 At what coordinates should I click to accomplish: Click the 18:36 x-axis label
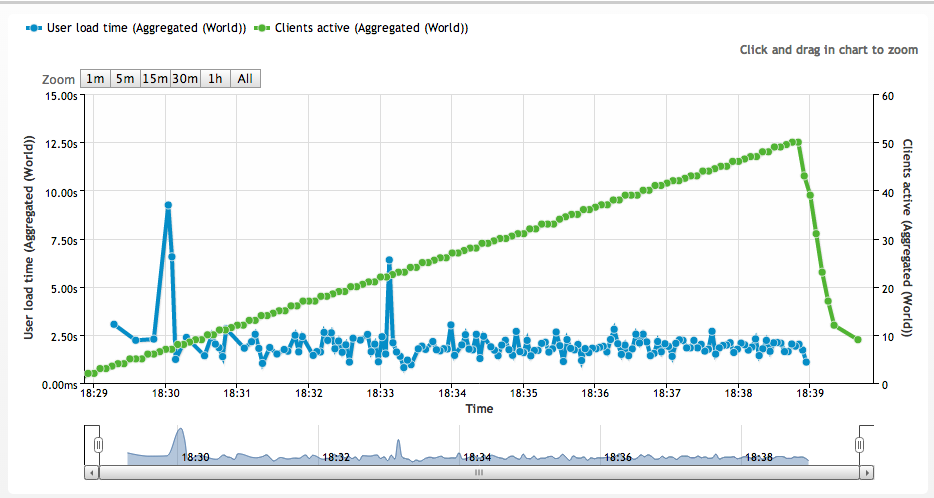point(595,393)
